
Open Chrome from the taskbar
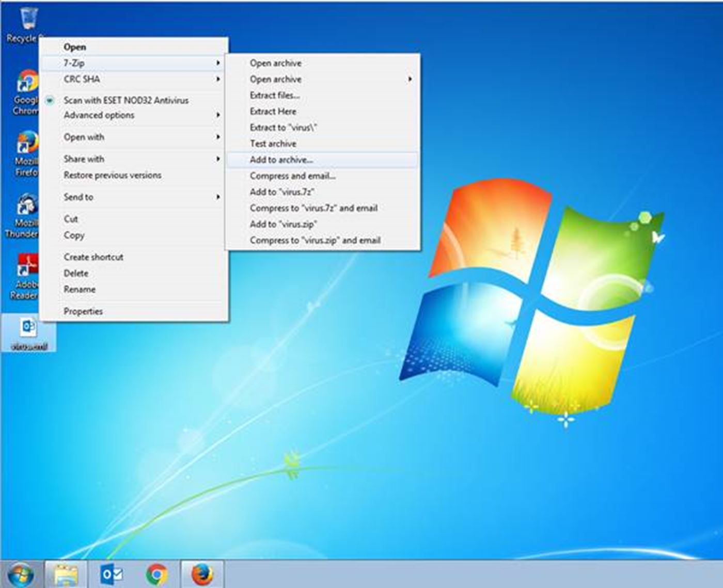[156, 574]
